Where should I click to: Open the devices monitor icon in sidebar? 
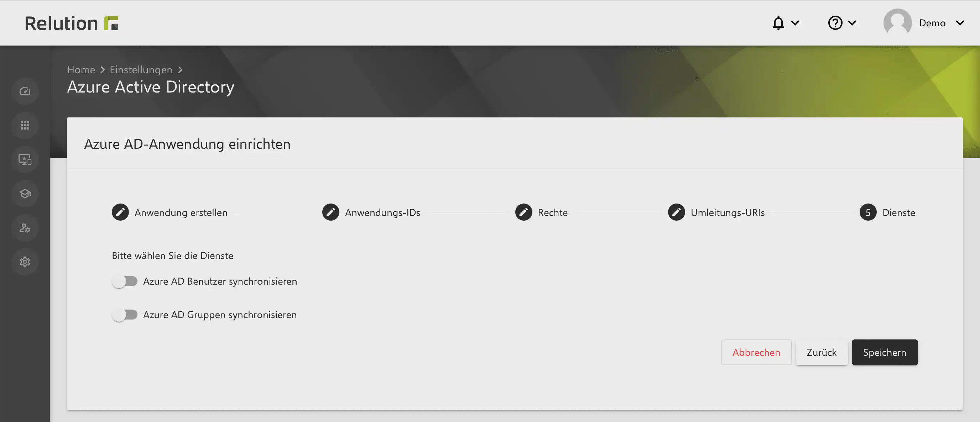25,159
